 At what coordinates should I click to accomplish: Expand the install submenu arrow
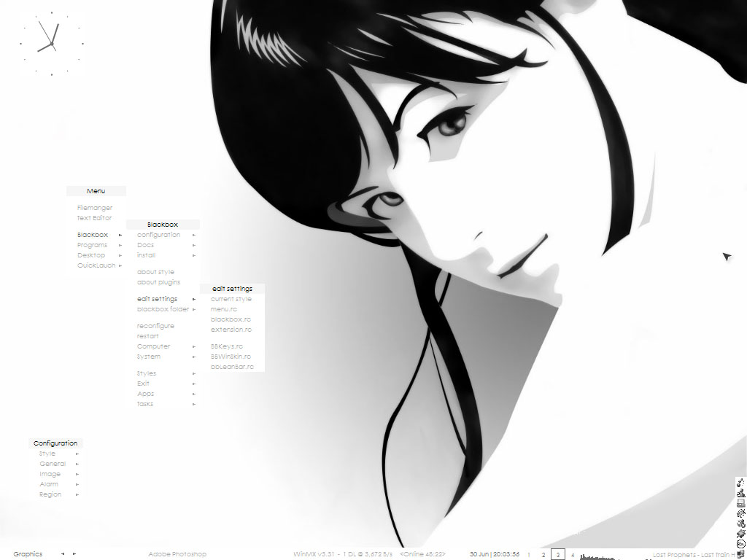[194, 255]
